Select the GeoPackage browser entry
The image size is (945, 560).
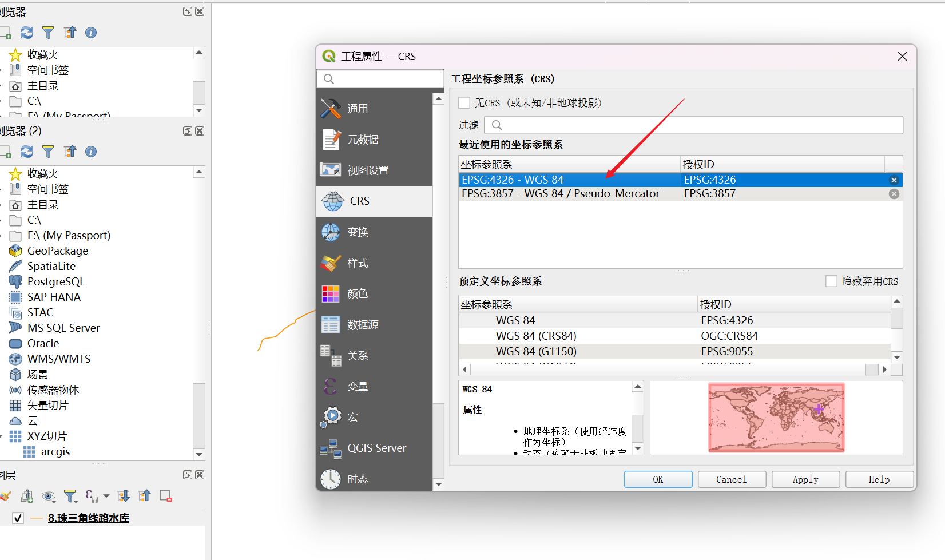[57, 251]
